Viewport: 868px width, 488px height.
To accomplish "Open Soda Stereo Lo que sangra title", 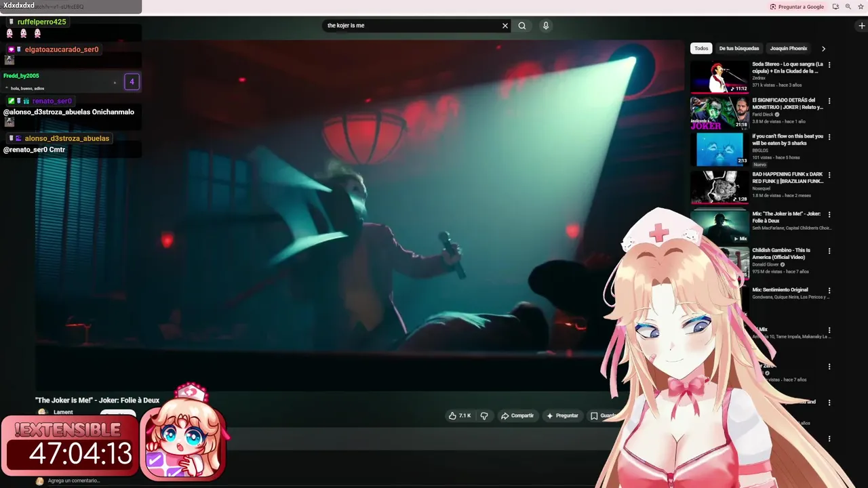I will point(787,67).
